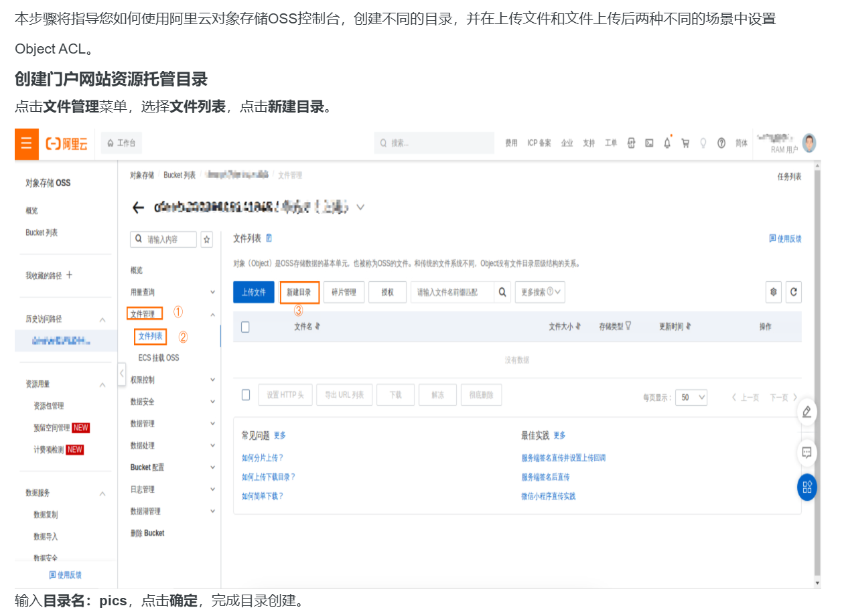This screenshot has width=842, height=616.
Task: Click the 请输入内容 sidebar search field
Action: tap(163, 239)
